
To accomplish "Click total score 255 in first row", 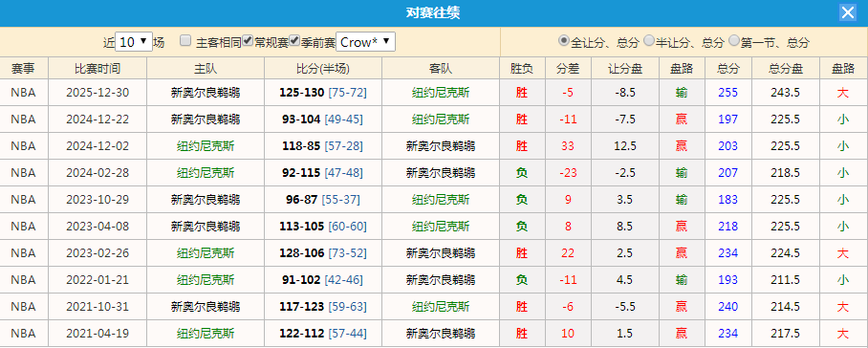I will (x=727, y=93).
